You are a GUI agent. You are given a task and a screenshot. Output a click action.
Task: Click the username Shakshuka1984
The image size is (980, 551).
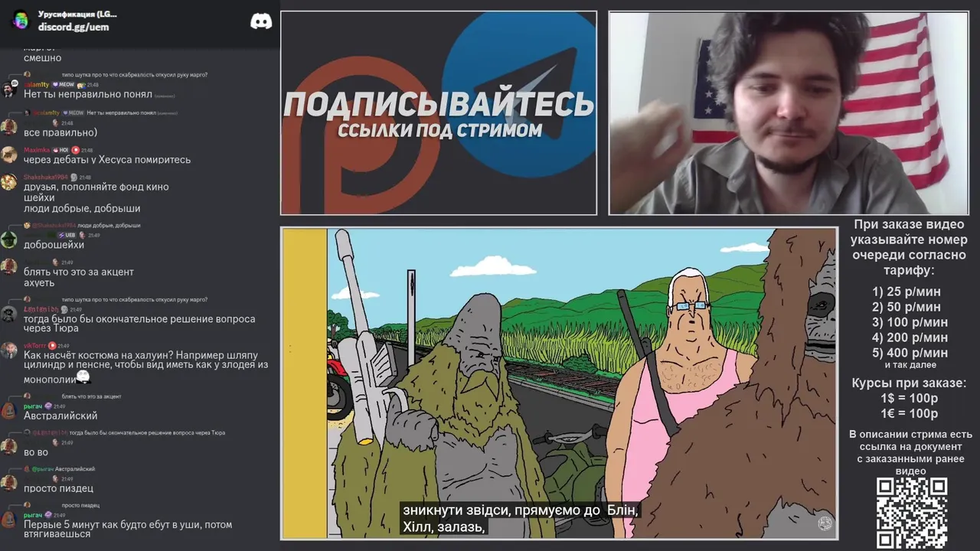coord(46,177)
